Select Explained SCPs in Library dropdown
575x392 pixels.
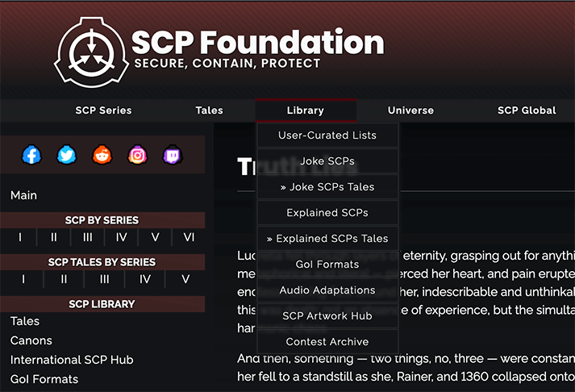[327, 213]
